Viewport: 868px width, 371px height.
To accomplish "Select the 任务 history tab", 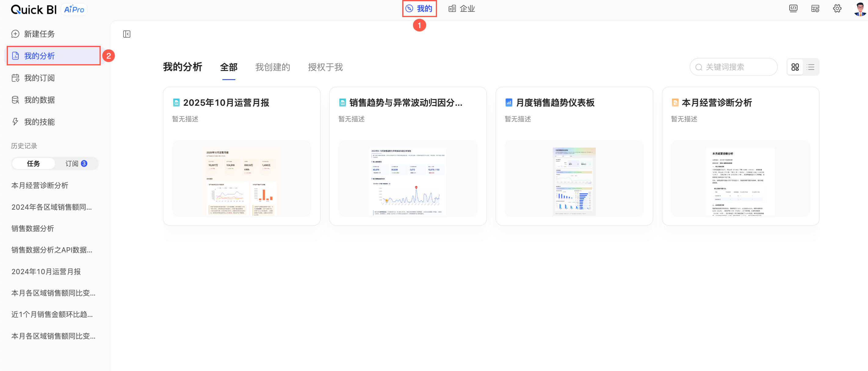I will pos(33,163).
